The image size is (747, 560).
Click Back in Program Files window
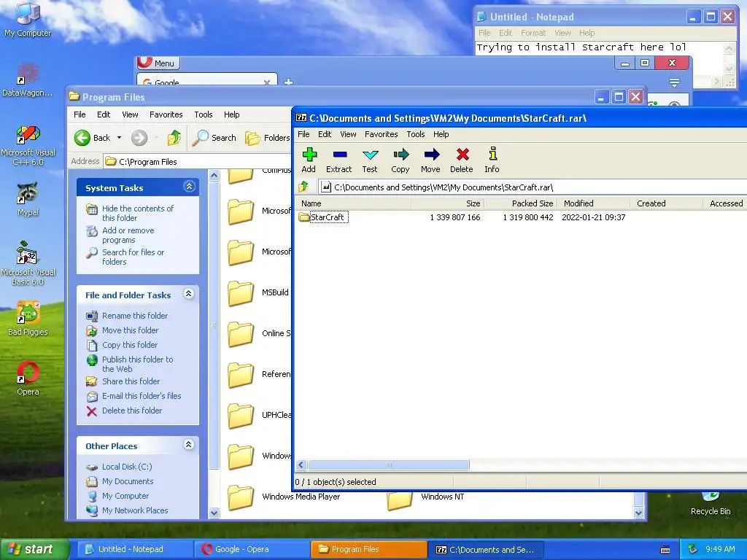tap(93, 138)
